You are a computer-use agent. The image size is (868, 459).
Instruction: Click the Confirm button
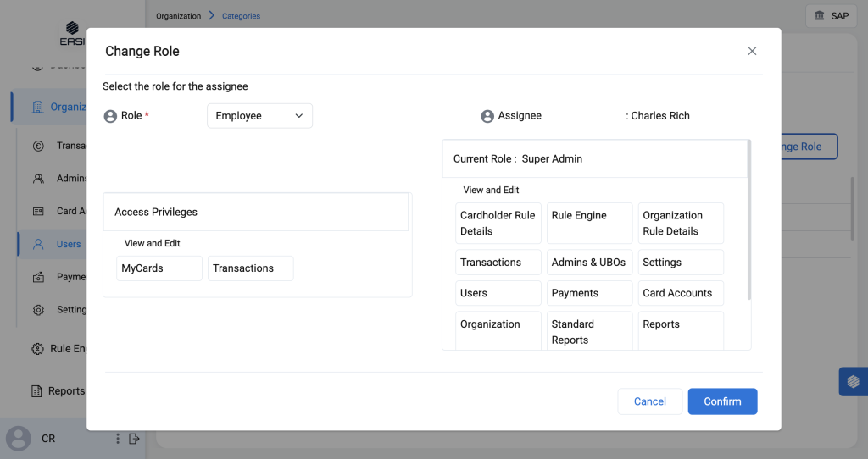[x=722, y=401]
